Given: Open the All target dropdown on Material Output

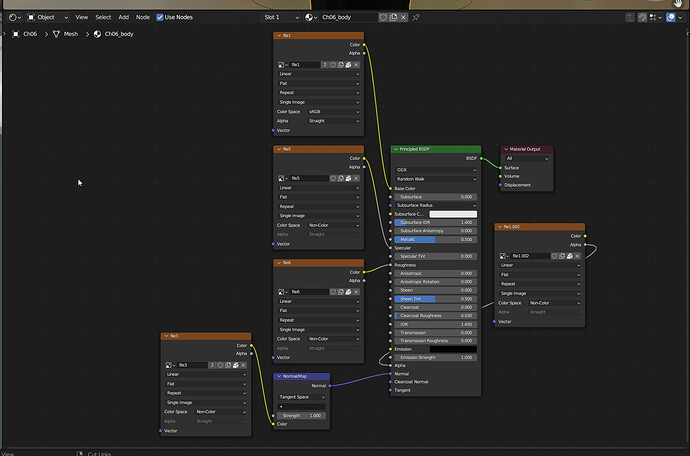Looking at the screenshot, I should click(x=527, y=158).
